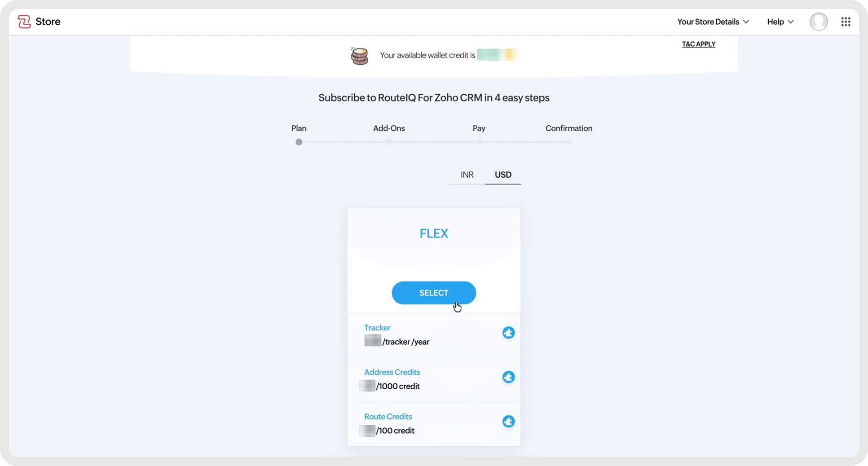The height and width of the screenshot is (466, 868).
Task: Open the user profile avatar
Action: [x=818, y=22]
